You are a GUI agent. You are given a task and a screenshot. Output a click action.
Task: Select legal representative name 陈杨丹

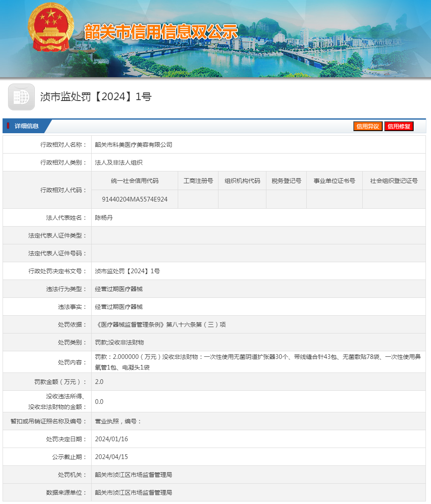point(104,218)
